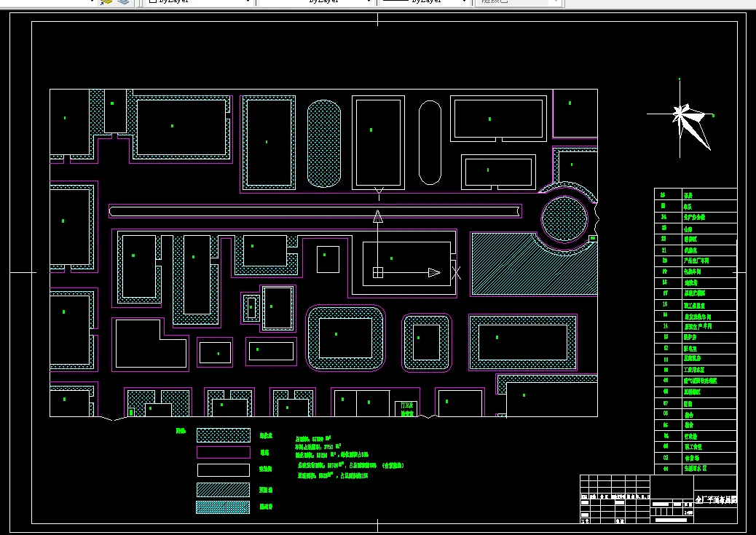This screenshot has width=756, height=535.
Task: Select the large diagonal hatched reserved area
Action: pyautogui.click(x=534, y=264)
